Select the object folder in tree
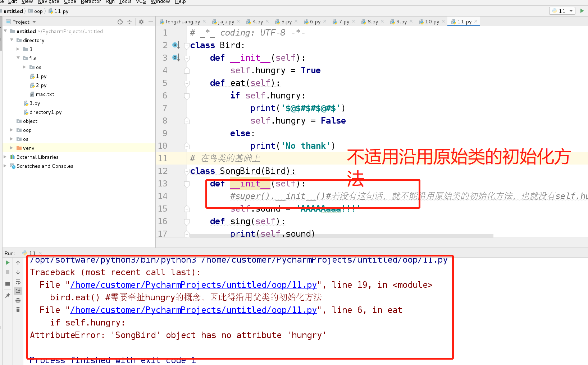The width and height of the screenshot is (588, 365). [x=30, y=121]
